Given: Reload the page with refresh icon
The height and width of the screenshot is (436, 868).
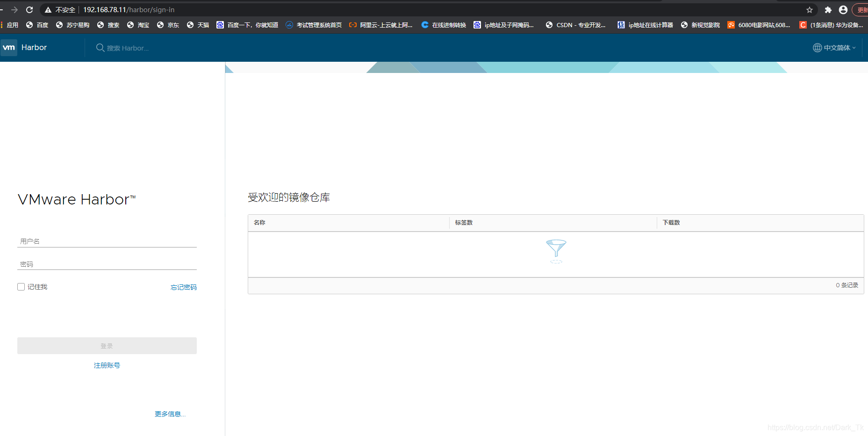Looking at the screenshot, I should pos(29,10).
